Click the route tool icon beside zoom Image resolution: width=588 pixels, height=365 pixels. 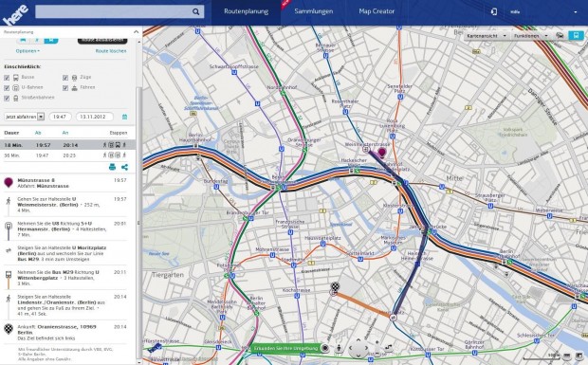[x=389, y=349]
